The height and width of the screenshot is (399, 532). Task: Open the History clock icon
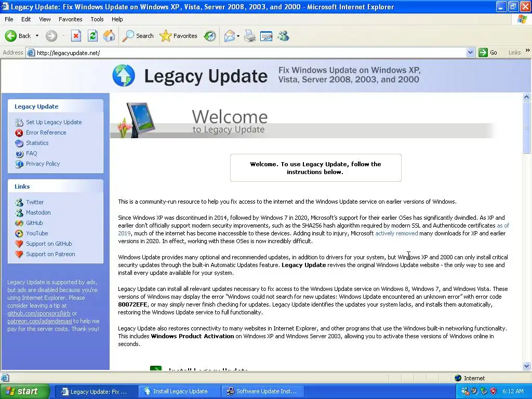[x=210, y=36]
